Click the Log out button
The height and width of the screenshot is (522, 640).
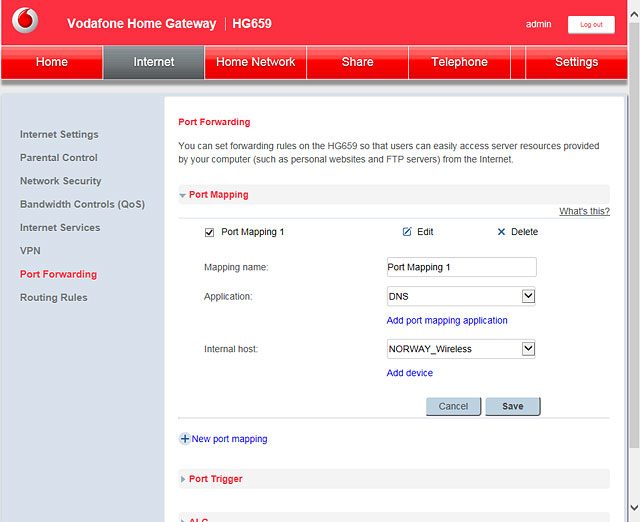(591, 24)
